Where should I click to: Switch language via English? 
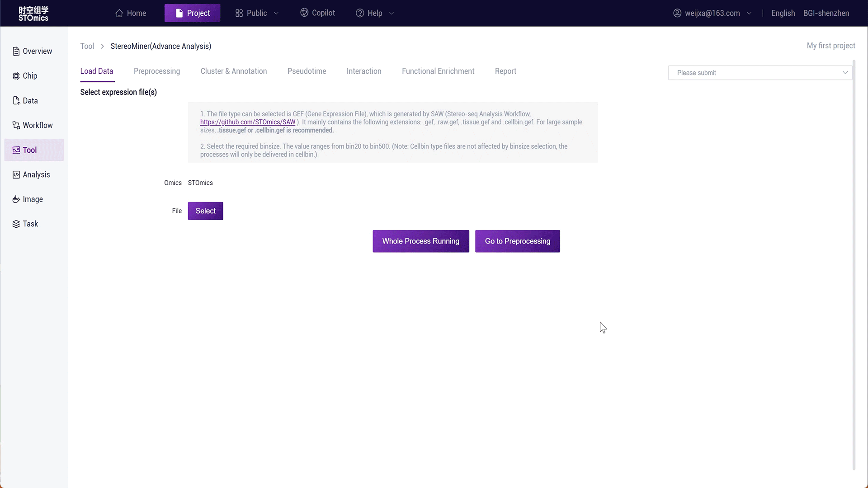point(783,13)
